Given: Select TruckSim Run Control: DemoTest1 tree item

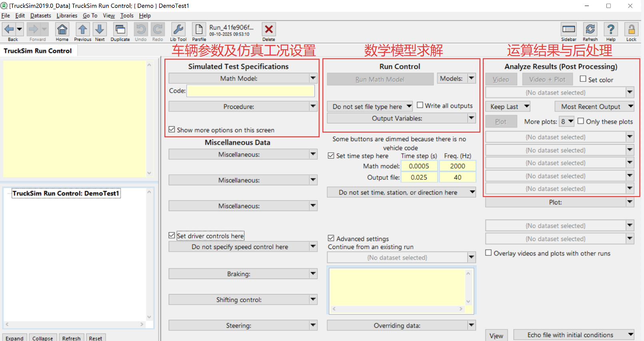Looking at the screenshot, I should (66, 193).
